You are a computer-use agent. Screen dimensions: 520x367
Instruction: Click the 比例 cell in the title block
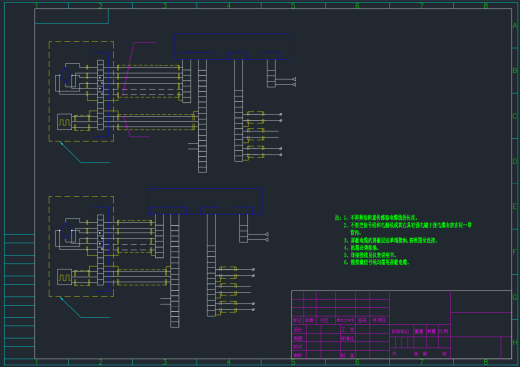point(444,331)
